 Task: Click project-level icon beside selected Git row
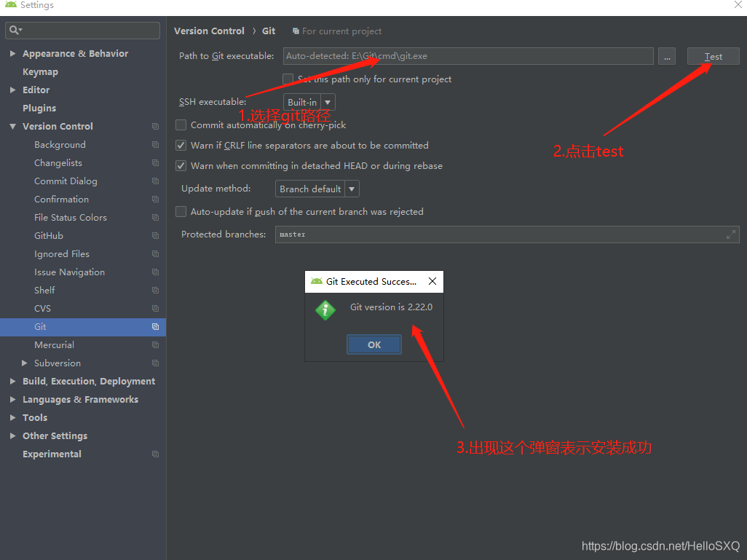(x=155, y=326)
